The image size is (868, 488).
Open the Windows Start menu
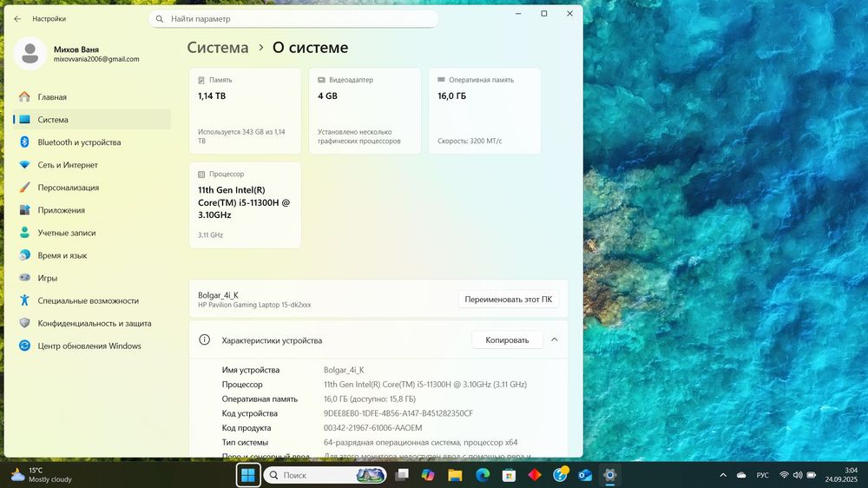tap(248, 475)
